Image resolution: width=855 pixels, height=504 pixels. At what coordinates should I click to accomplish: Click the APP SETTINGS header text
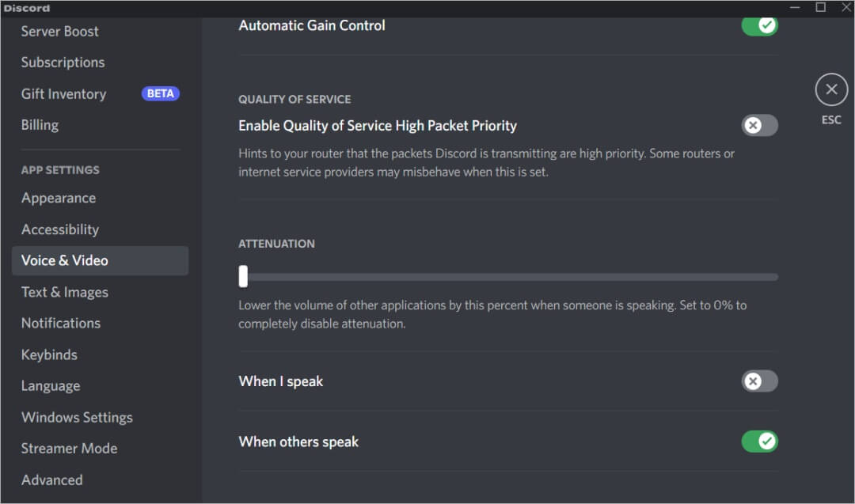(x=60, y=170)
